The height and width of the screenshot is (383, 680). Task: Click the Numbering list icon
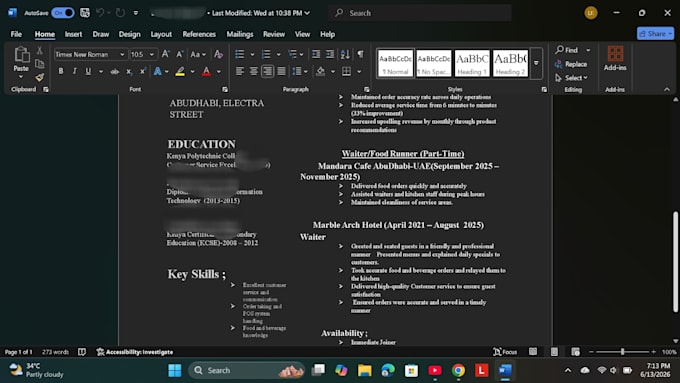pyautogui.click(x=266, y=54)
